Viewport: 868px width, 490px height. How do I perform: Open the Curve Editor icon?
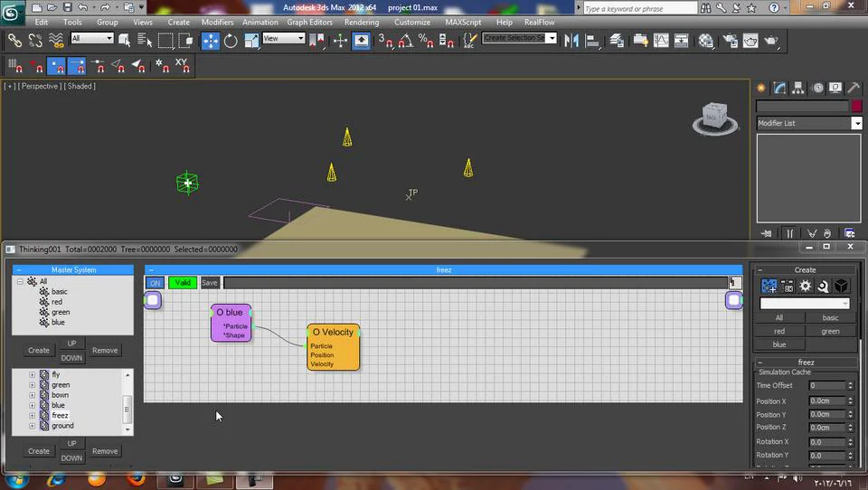662,41
